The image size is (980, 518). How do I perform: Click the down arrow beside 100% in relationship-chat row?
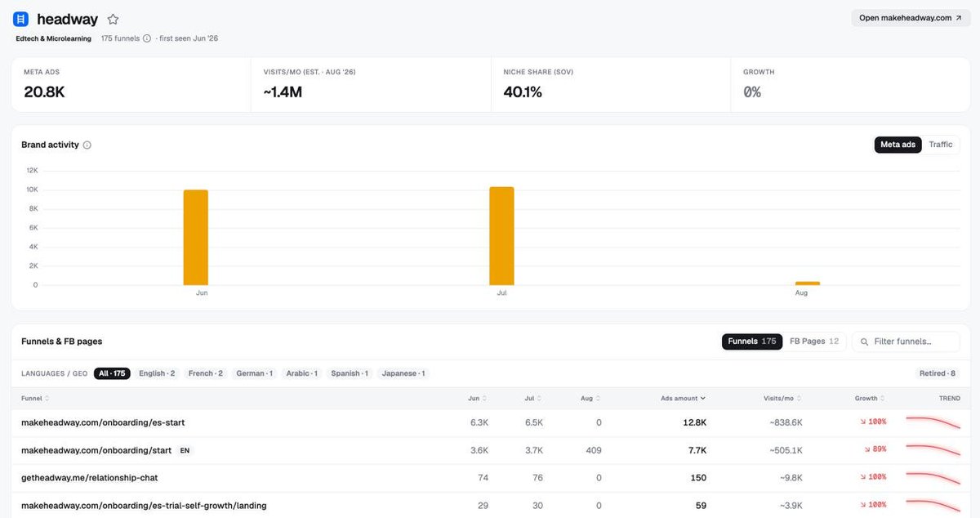862,477
